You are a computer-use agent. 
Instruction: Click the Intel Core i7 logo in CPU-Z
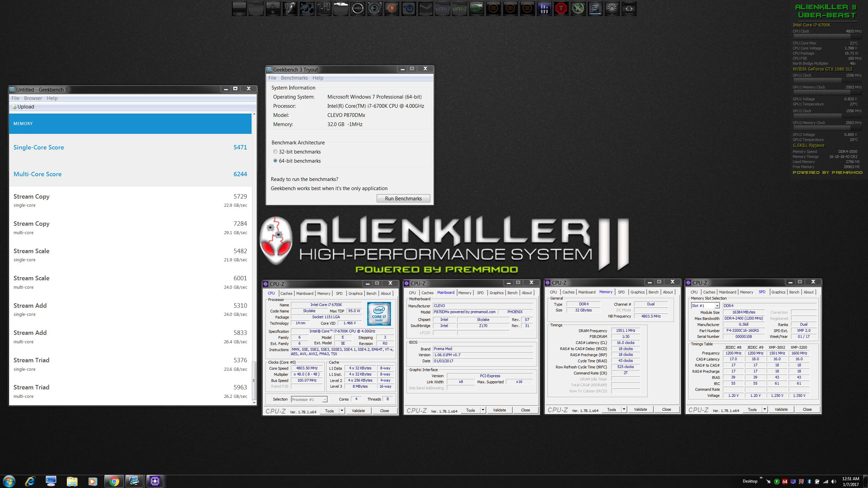coord(379,314)
